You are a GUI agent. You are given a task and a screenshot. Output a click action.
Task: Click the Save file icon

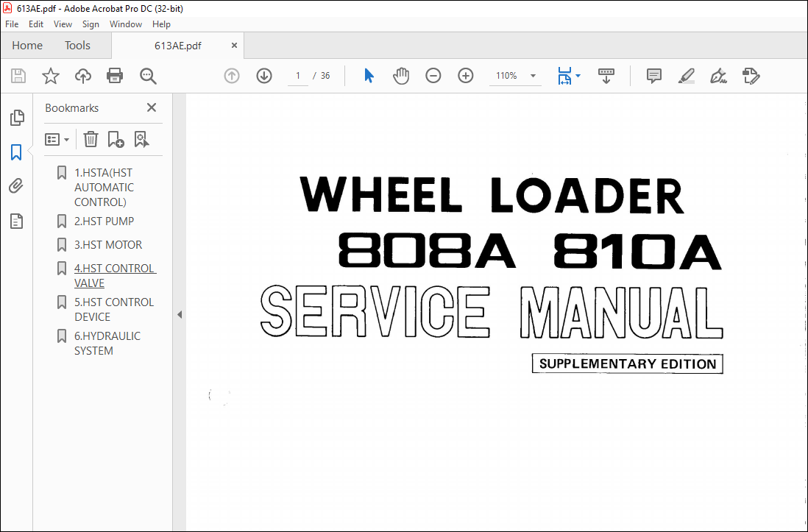tap(18, 76)
